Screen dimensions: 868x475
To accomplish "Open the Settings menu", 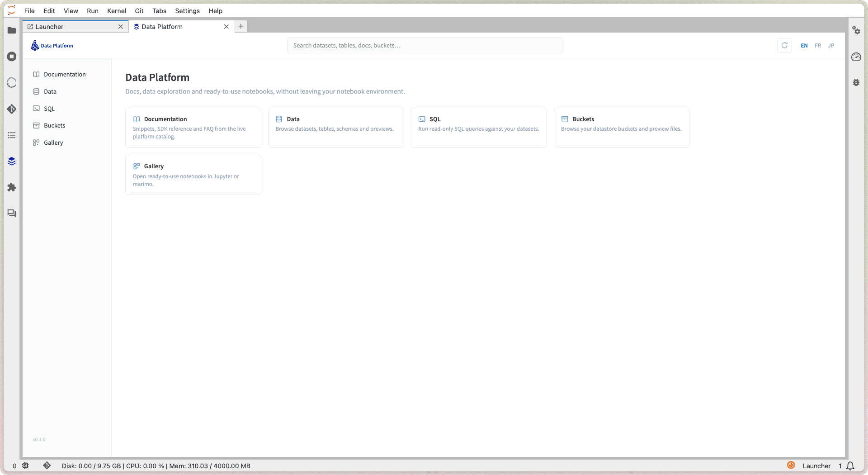I will [188, 11].
